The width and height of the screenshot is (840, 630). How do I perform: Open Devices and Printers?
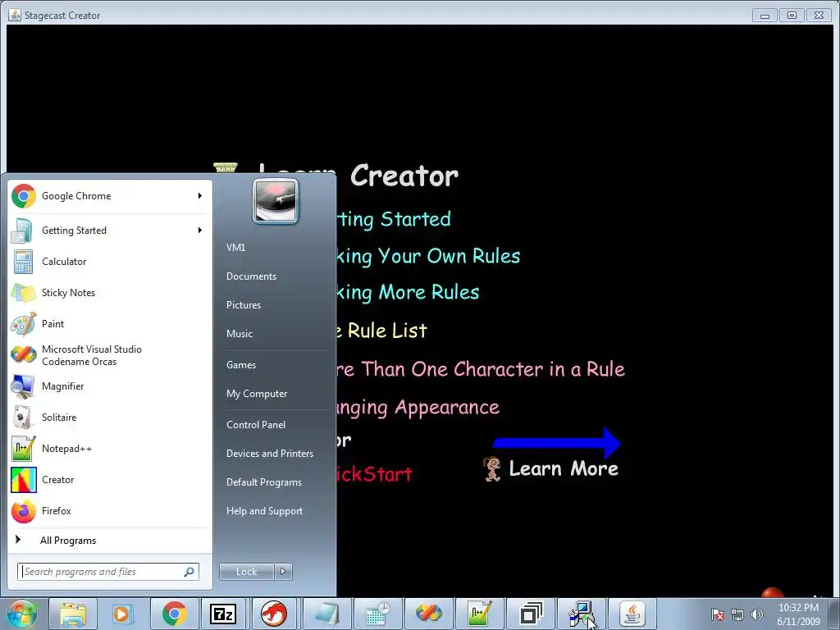[269, 454]
